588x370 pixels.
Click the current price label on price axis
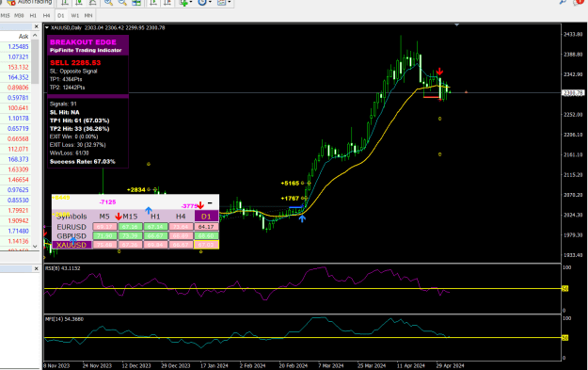click(x=573, y=92)
